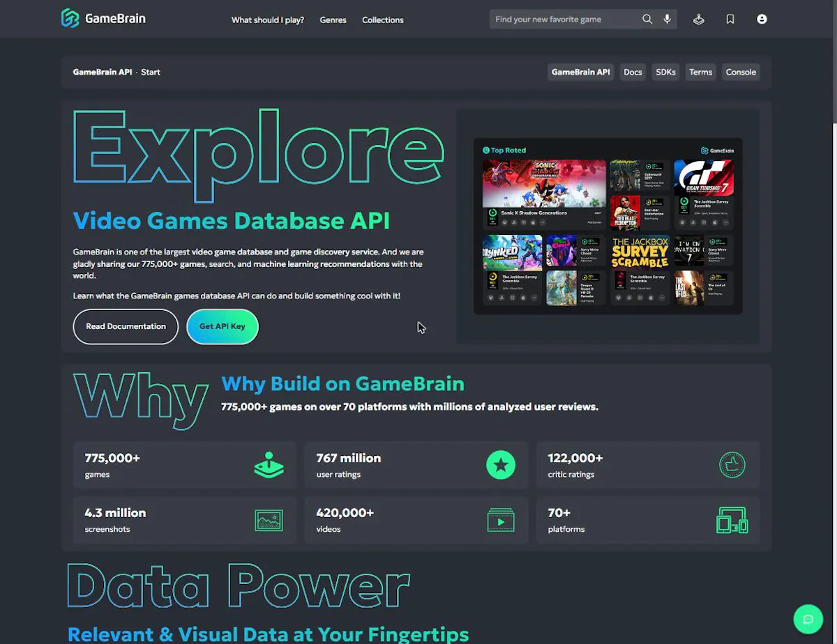Click the play icon in videos card

[501, 521]
